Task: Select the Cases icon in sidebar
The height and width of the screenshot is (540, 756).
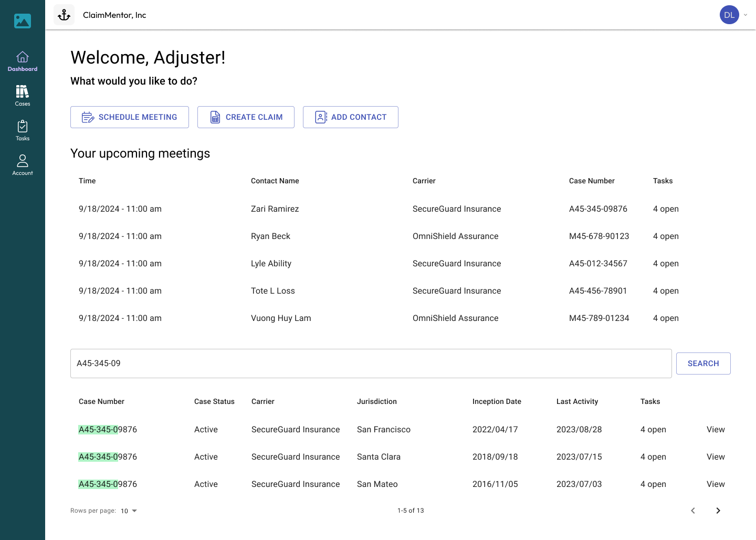Action: tap(23, 92)
